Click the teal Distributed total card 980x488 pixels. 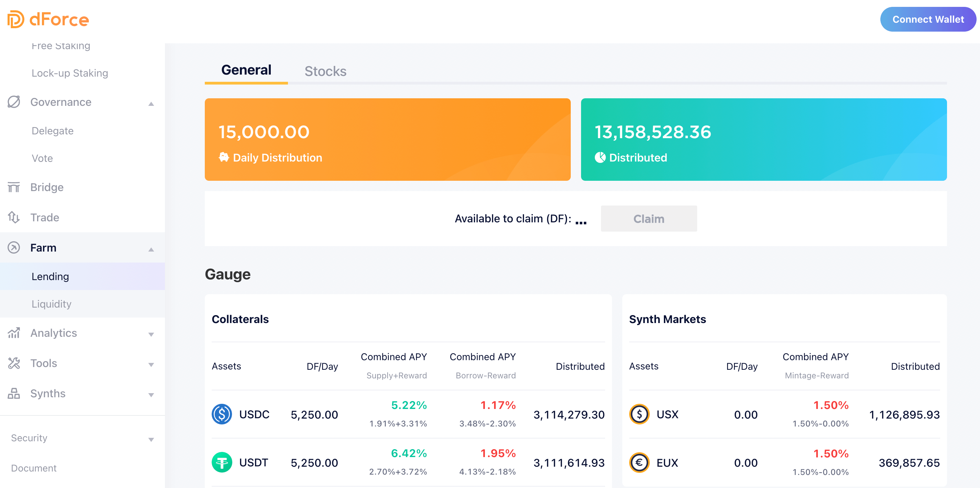coord(764,139)
